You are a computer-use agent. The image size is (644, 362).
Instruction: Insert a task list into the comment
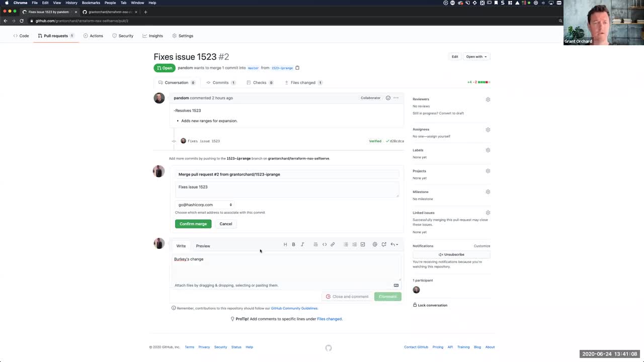pyautogui.click(x=363, y=244)
